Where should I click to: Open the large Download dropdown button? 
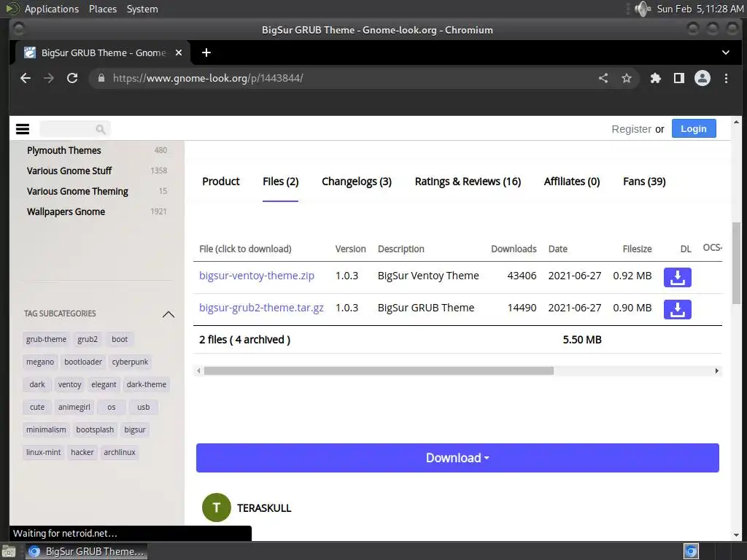click(x=457, y=458)
